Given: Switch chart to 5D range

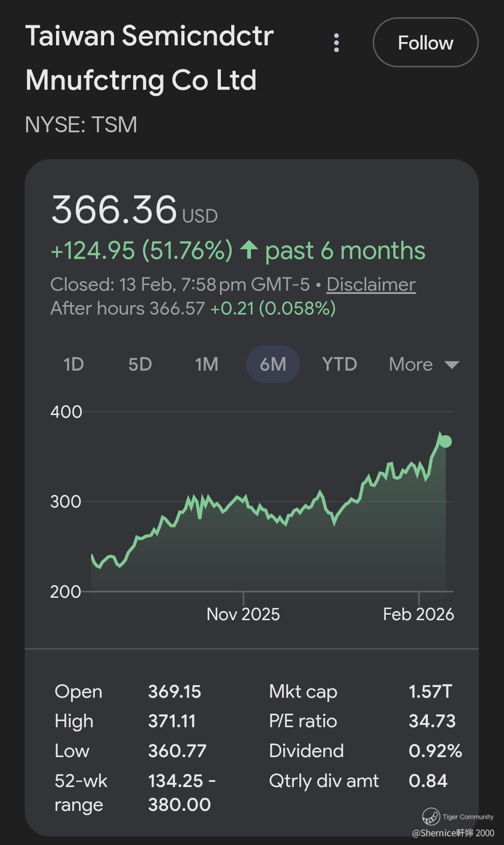Looking at the screenshot, I should 140,364.
